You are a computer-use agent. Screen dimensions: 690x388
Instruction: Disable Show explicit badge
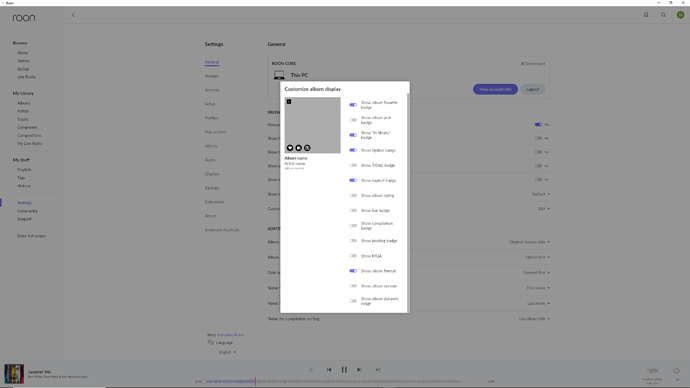coord(353,180)
